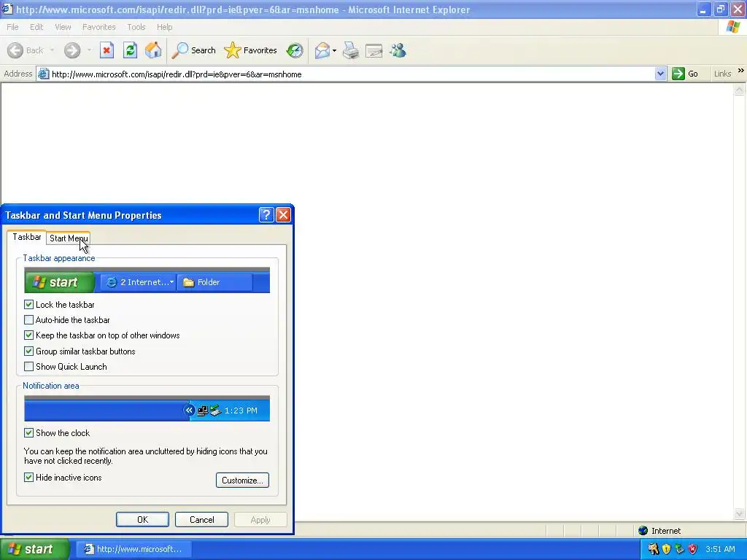747x560 pixels.
Task: Open the Tools menu
Action: point(136,27)
